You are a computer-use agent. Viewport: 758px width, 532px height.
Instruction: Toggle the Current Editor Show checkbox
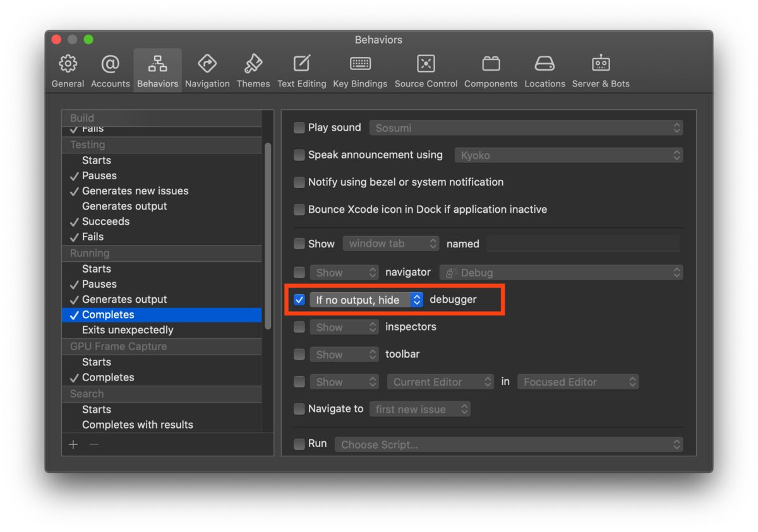pyautogui.click(x=299, y=382)
